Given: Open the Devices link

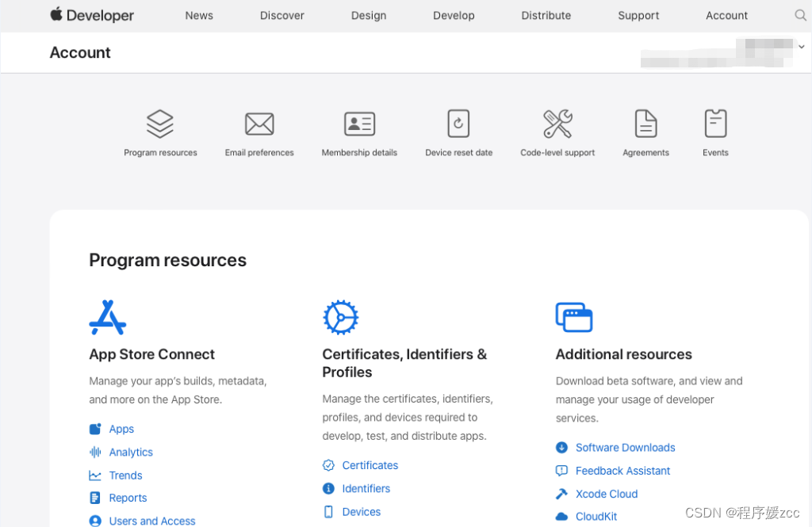Looking at the screenshot, I should tap(362, 512).
